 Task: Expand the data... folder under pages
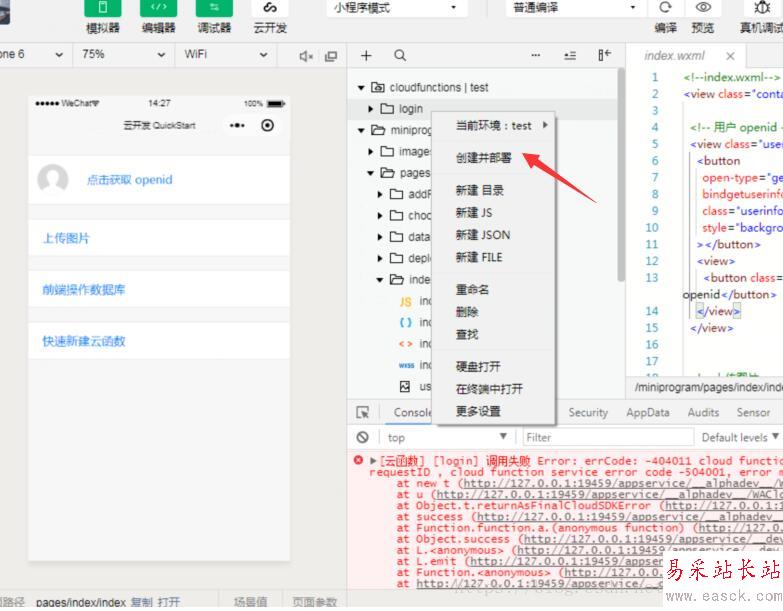point(380,237)
